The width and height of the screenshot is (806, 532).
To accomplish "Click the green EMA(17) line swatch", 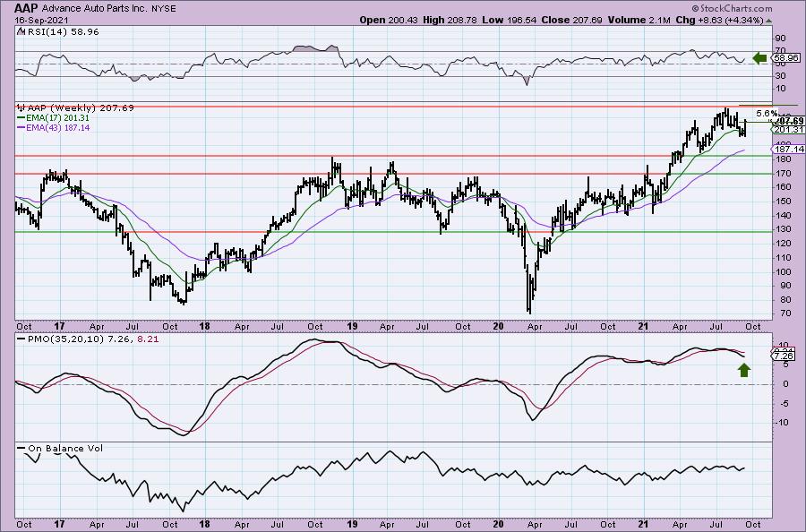I will (20, 117).
